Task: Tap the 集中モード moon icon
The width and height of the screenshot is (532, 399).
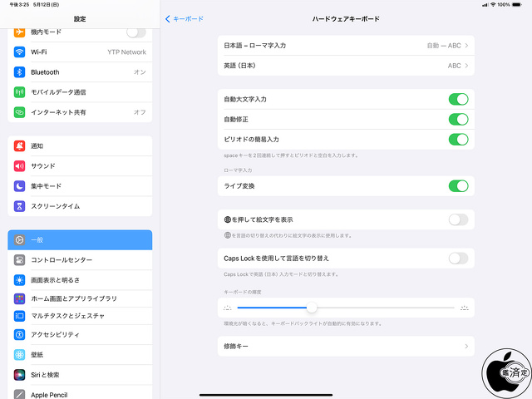Action: (x=19, y=186)
